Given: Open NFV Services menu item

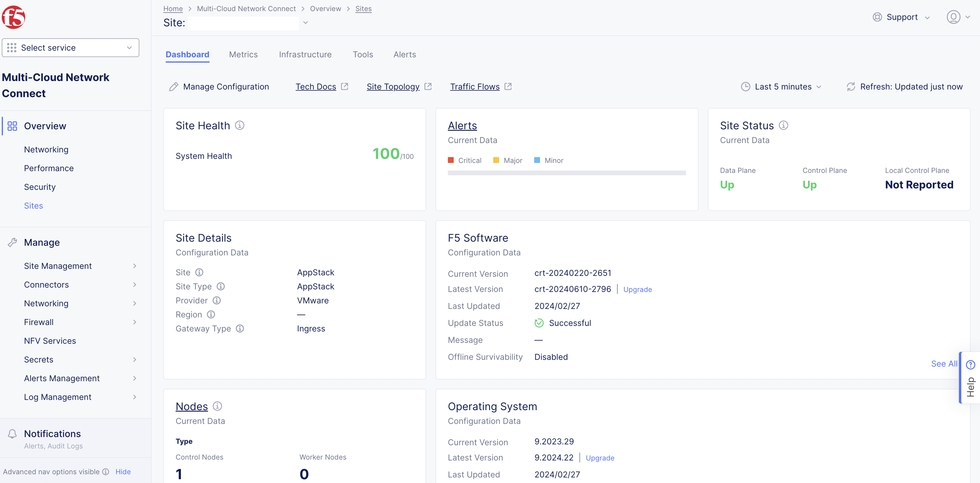Looking at the screenshot, I should 50,341.
